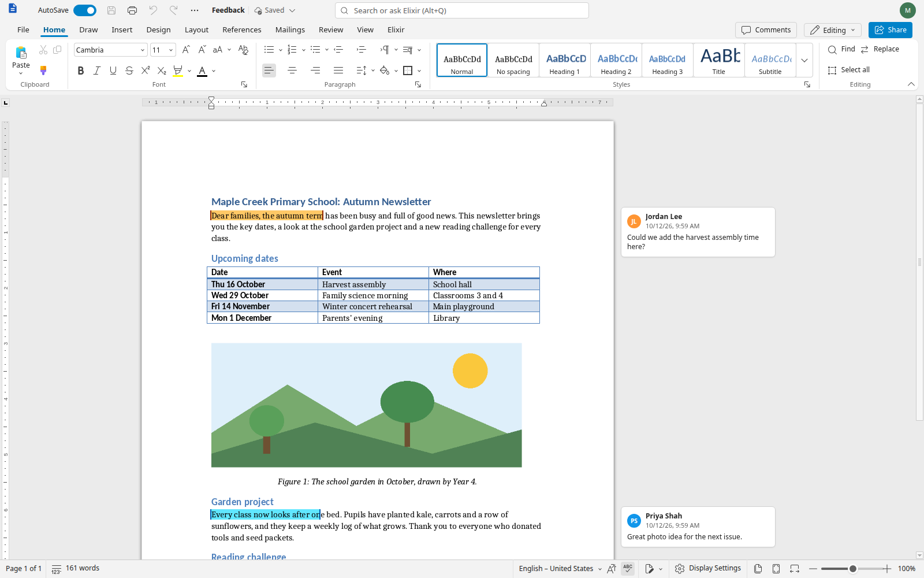This screenshot has height=578, width=924.
Task: Click the Increase Indent icon
Action: (362, 50)
